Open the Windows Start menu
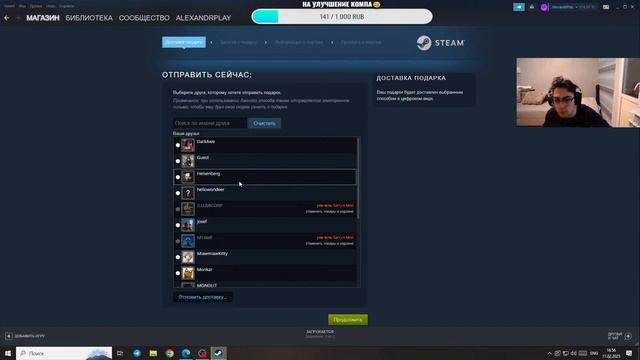 [x=7, y=353]
